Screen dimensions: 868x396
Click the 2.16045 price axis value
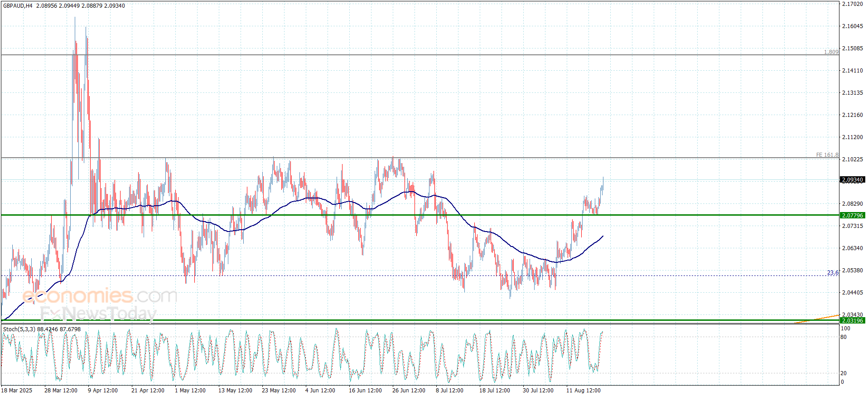point(852,26)
